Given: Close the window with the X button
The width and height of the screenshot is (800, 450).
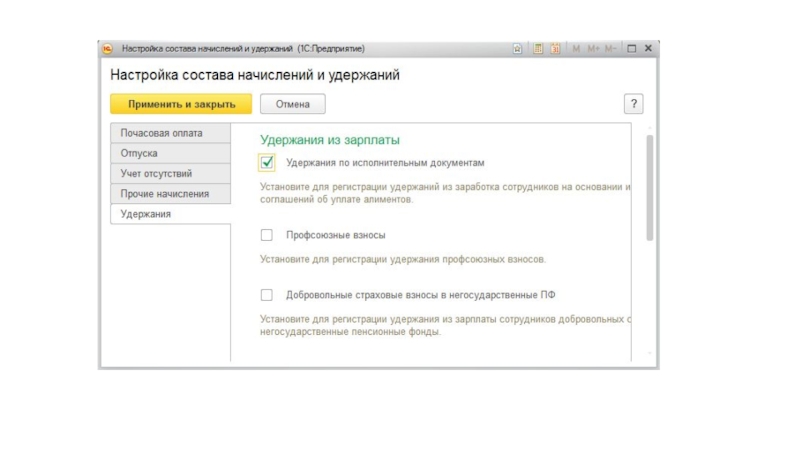Looking at the screenshot, I should pos(648,48).
